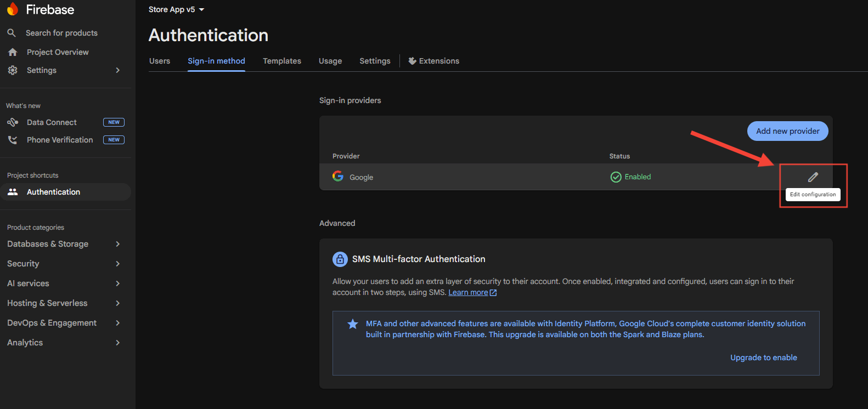Expand the sidebar Settings chevron
Screen dimensions: 868x409
tap(117, 70)
